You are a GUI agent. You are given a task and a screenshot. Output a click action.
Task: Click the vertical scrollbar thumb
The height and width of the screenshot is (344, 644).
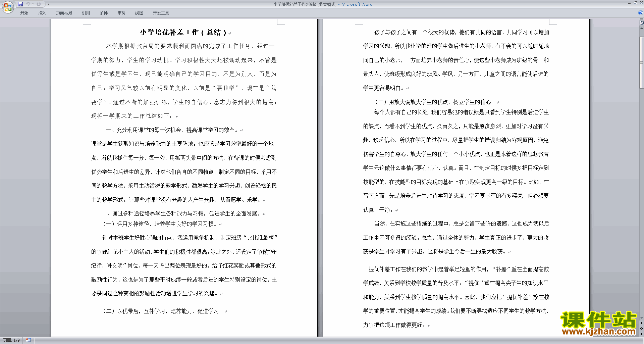click(x=642, y=62)
